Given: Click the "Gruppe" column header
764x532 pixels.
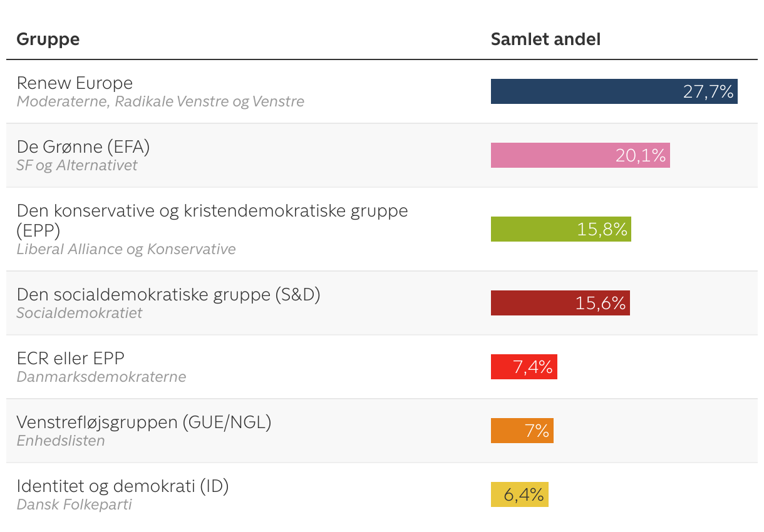Looking at the screenshot, I should (48, 39).
